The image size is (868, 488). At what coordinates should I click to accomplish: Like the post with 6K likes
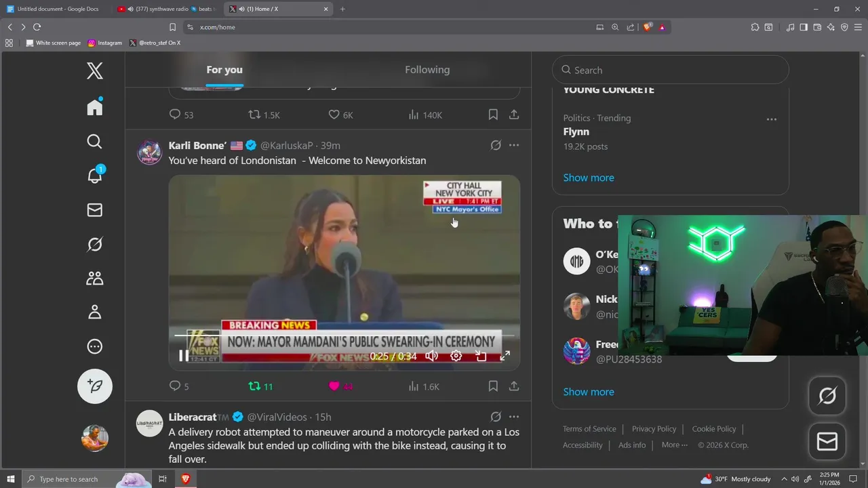(340, 115)
